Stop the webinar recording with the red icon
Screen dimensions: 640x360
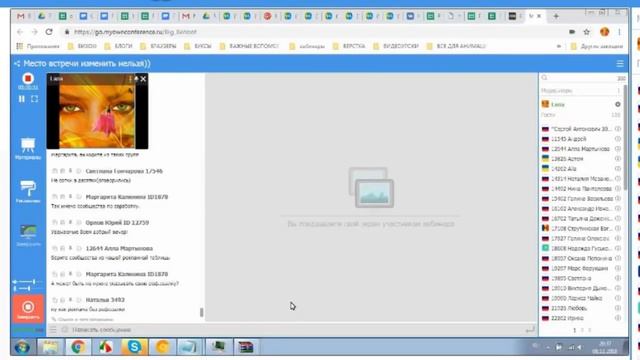(x=28, y=78)
